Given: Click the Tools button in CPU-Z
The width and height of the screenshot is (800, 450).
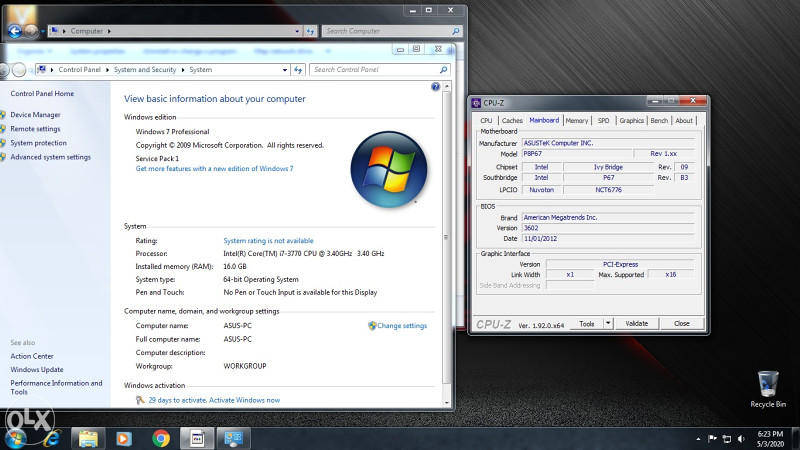Looking at the screenshot, I should point(587,323).
